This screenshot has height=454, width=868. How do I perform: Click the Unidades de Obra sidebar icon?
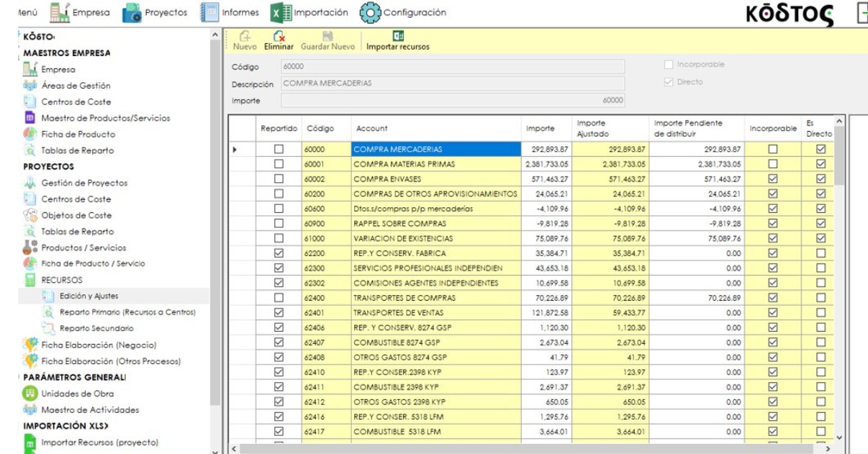click(30, 394)
